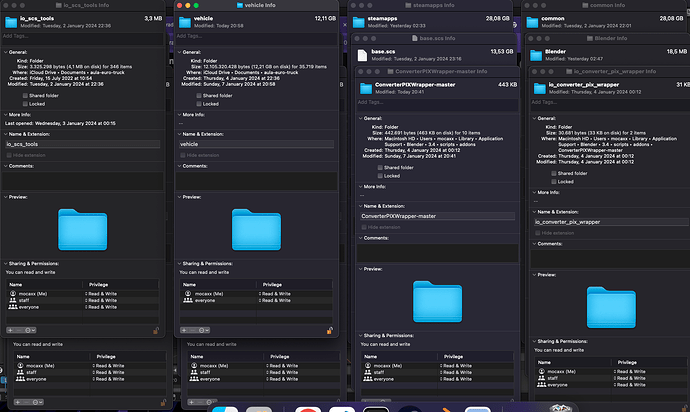Toggle Hide extension checkbox in vehicle Info
690x412 pixels.
(x=183, y=155)
